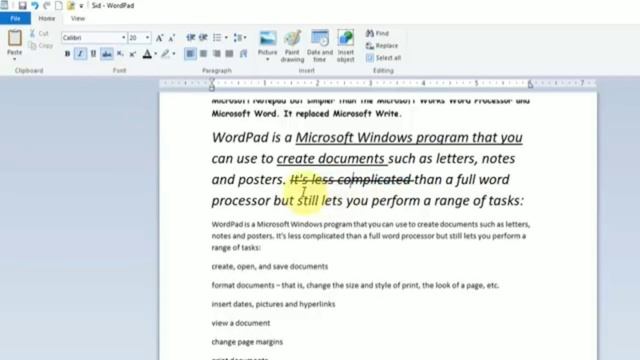
Task: Insert Date and time
Action: (320, 46)
